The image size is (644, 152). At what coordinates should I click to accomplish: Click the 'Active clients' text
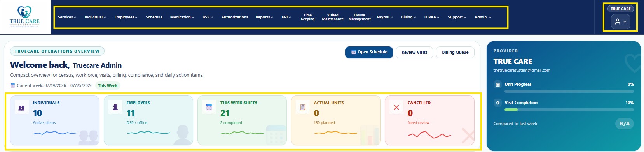click(44, 123)
